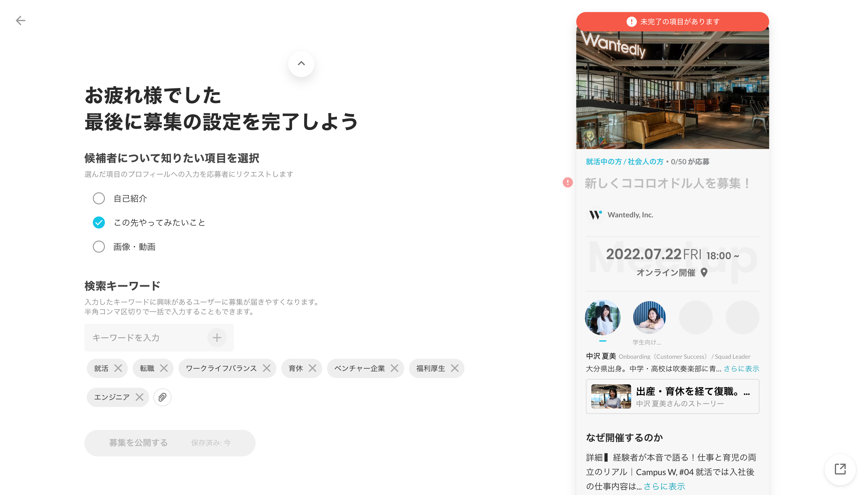This screenshot has width=868, height=495.
Task: Click the red warning icon beside title
Action: pyautogui.click(x=568, y=183)
